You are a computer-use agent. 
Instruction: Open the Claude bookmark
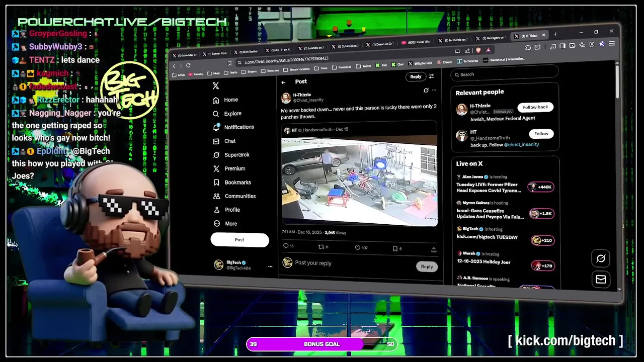coord(444,62)
